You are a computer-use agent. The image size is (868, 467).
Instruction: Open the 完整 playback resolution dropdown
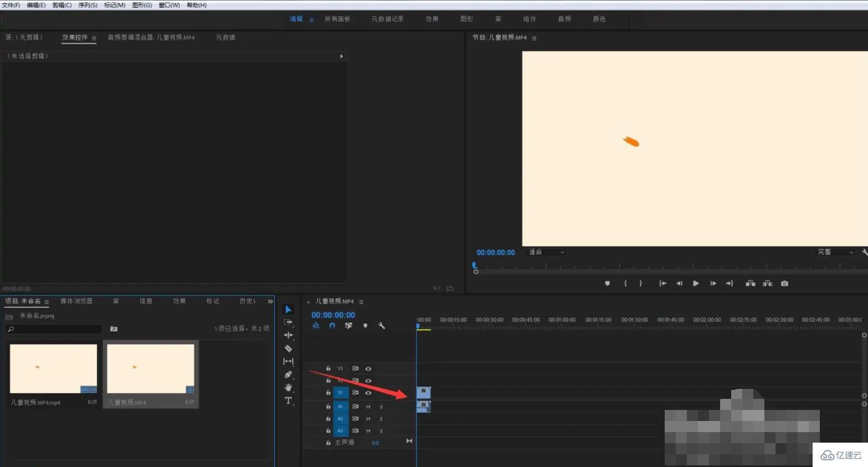836,252
